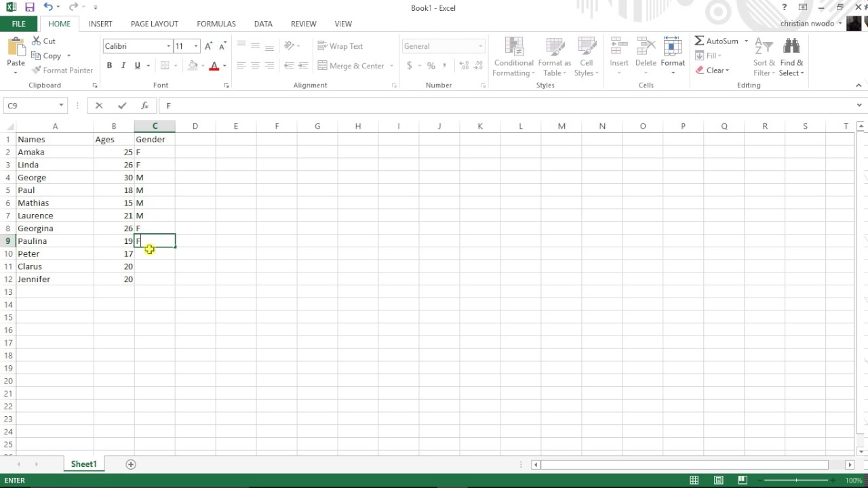Click the Clear button
868x488 pixels.
click(711, 70)
